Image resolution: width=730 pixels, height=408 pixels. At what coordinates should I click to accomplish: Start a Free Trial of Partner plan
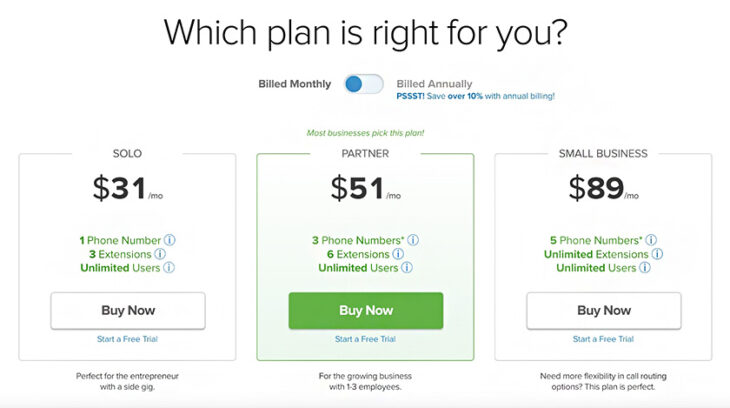point(365,339)
